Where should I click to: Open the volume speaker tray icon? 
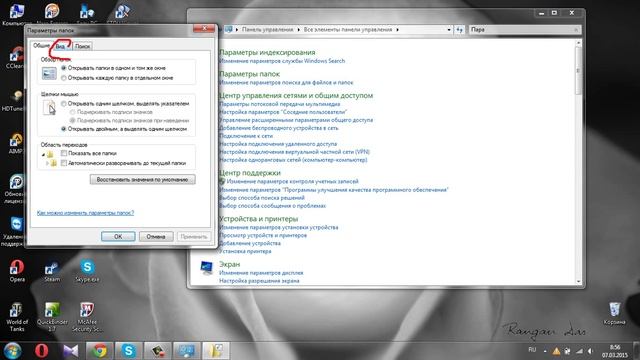590,351
